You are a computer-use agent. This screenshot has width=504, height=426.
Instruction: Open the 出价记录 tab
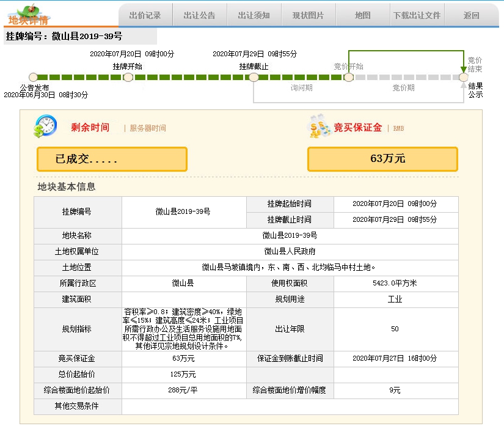(x=145, y=15)
